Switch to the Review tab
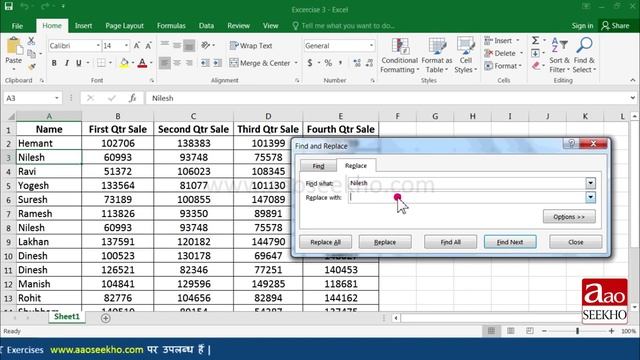 [238, 26]
